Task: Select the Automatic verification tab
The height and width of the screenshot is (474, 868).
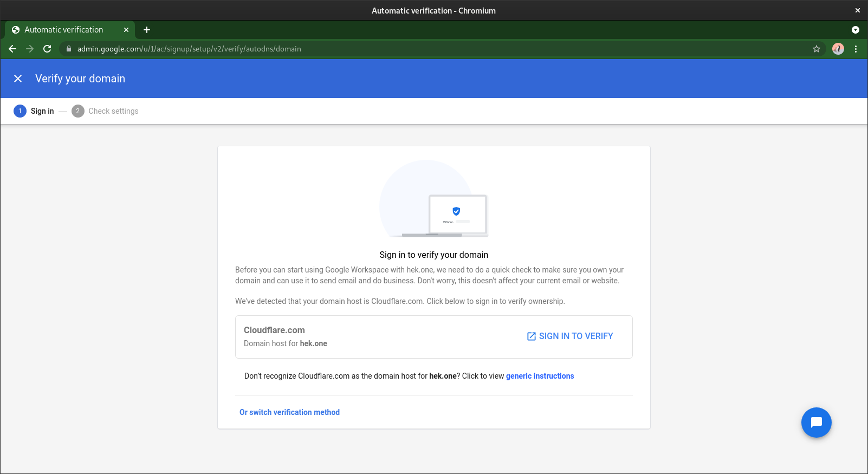Action: coord(70,30)
